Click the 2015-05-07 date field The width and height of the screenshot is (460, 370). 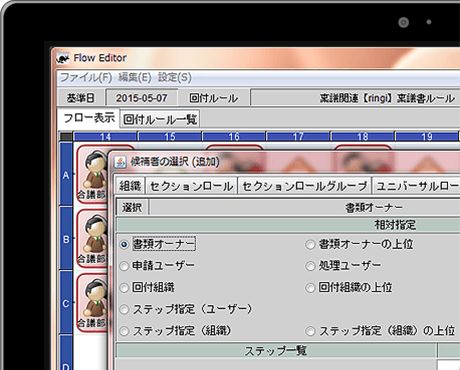tap(142, 98)
